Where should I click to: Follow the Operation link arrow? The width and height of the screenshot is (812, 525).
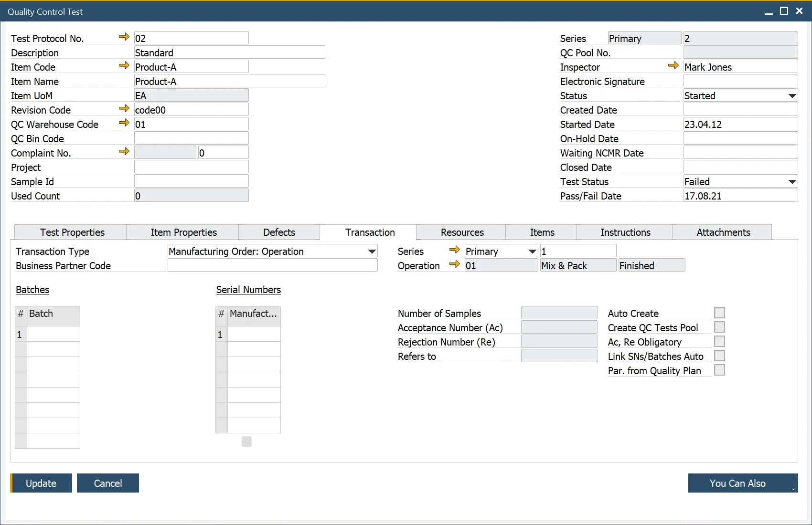pos(454,264)
